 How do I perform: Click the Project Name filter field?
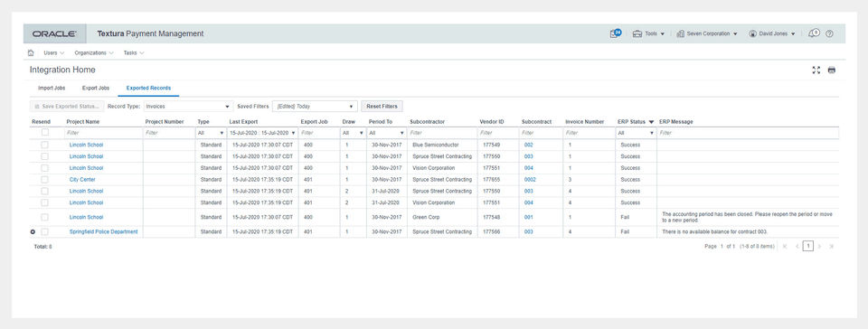pos(103,133)
